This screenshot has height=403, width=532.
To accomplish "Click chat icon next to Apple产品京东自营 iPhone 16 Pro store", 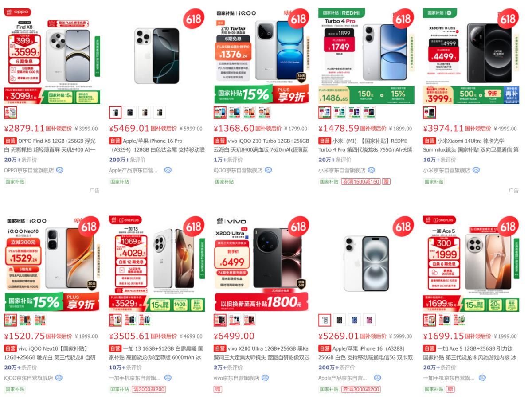I will click(168, 170).
